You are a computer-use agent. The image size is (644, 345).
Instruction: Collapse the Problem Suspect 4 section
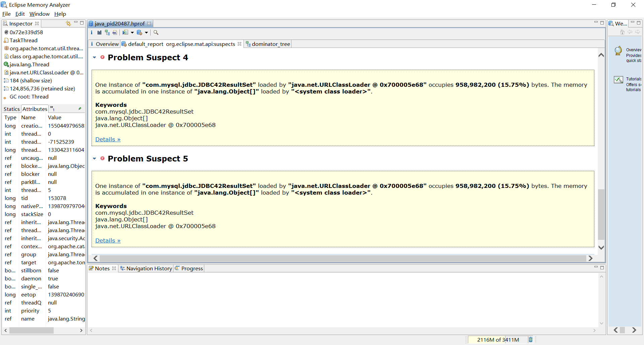95,58
